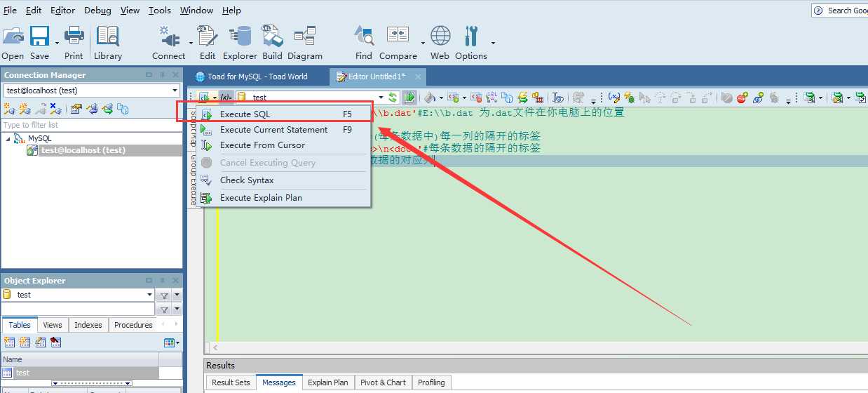The height and width of the screenshot is (393, 868).
Task: Choose Check Syntax menu entry
Action: tap(283, 180)
